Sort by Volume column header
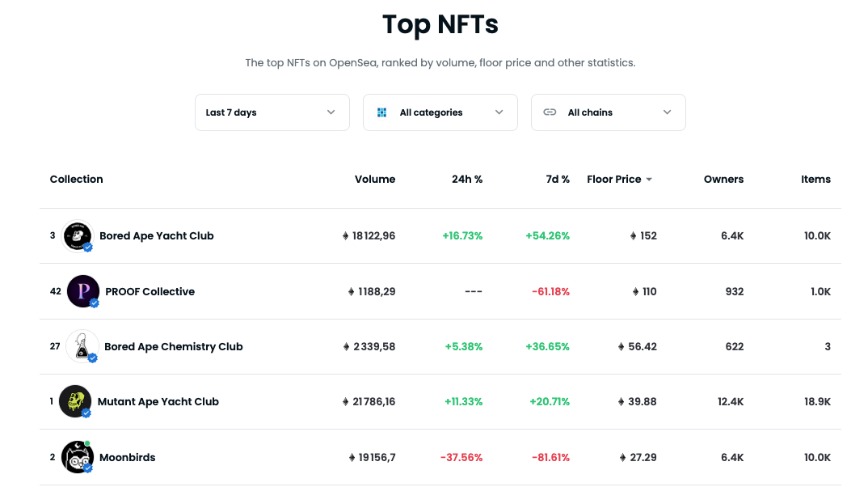The image size is (868, 487). point(375,180)
